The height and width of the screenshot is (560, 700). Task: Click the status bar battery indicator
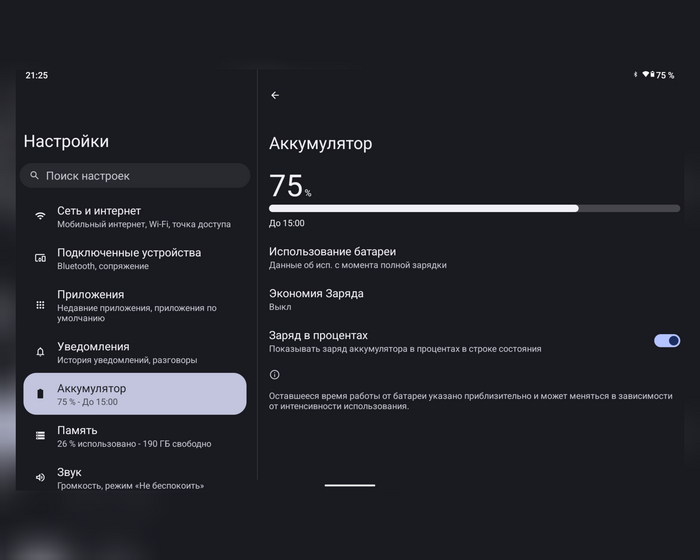point(652,75)
